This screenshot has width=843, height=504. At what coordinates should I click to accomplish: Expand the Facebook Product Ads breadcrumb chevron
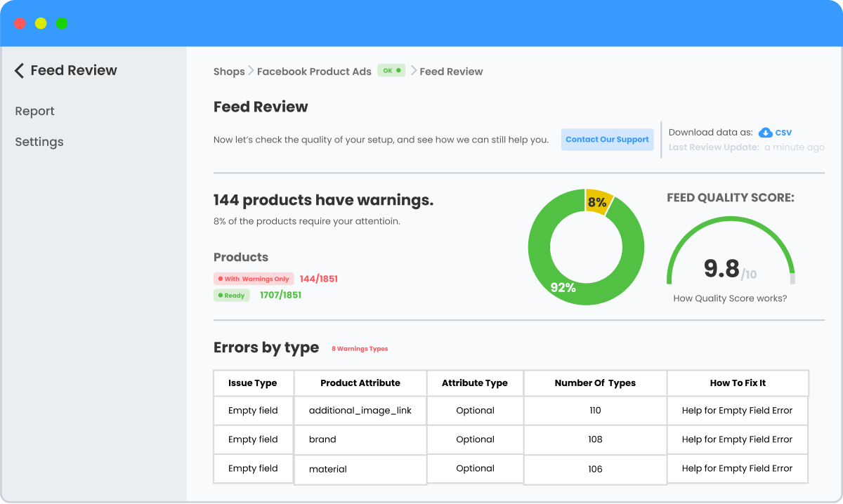pyautogui.click(x=413, y=71)
